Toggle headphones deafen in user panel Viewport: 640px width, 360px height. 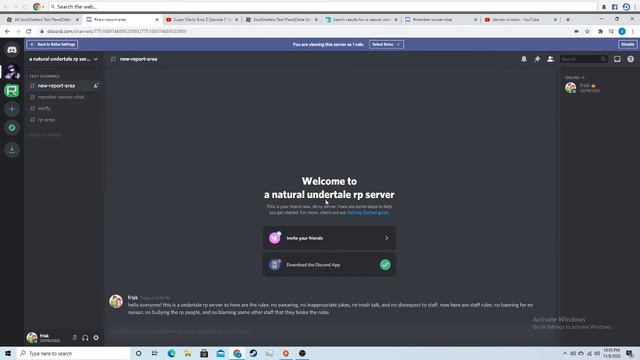(85, 338)
